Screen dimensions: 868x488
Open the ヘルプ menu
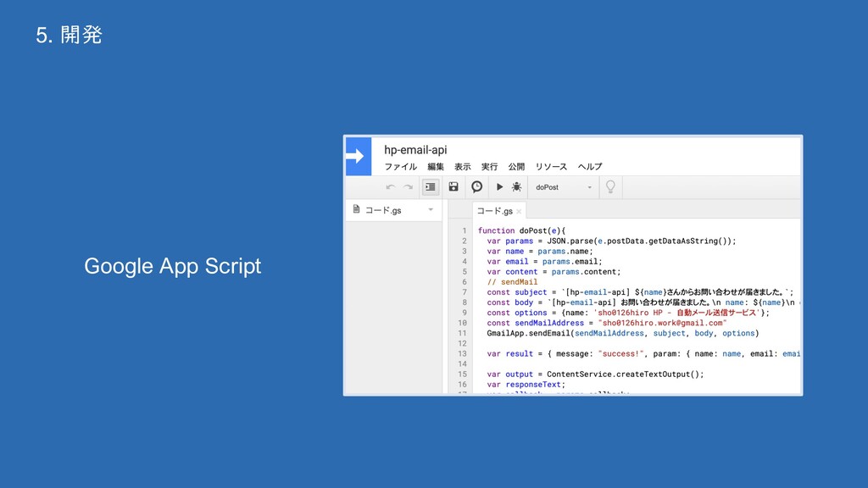tap(590, 167)
